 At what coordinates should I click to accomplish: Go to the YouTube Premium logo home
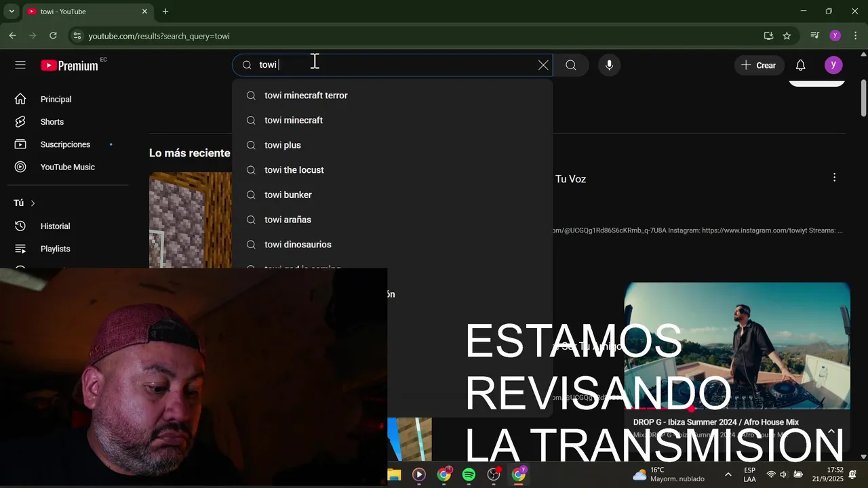tap(69, 65)
